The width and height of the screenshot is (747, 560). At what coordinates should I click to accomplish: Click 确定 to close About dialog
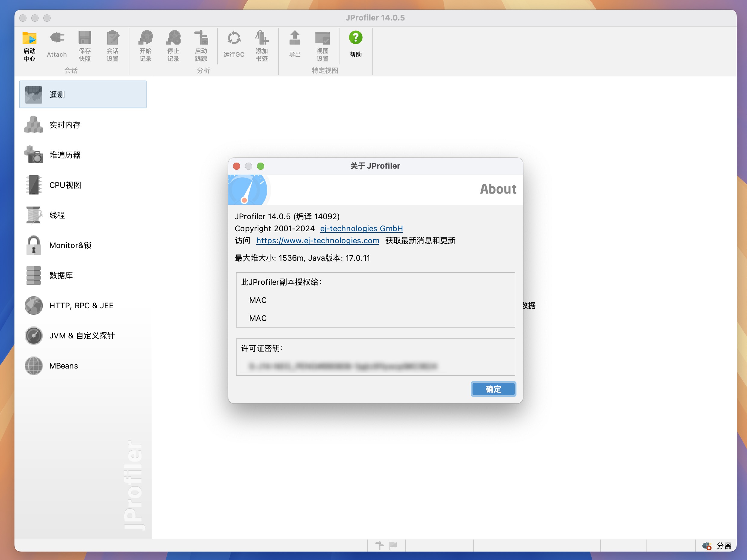pos(493,389)
